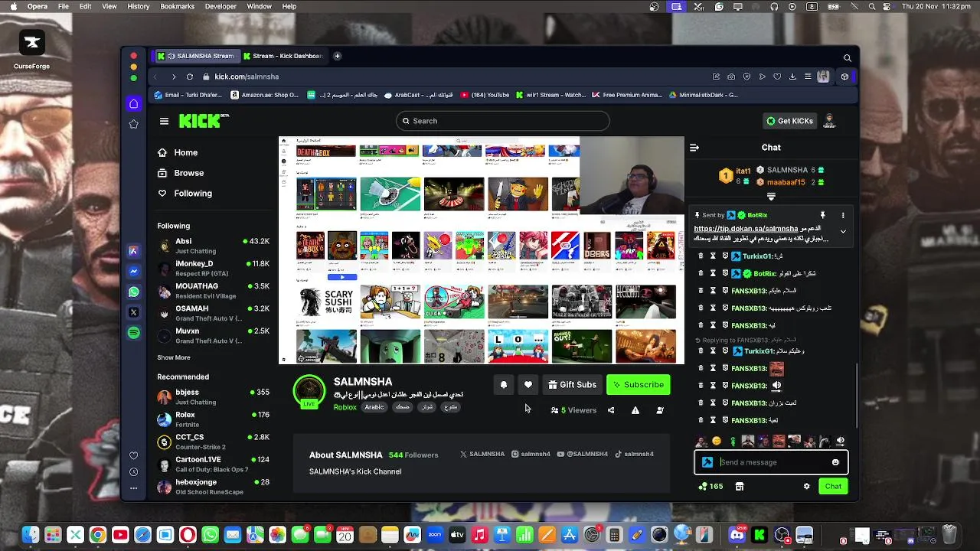Click the Arabic language tag
980x551 pixels.
pyautogui.click(x=374, y=407)
